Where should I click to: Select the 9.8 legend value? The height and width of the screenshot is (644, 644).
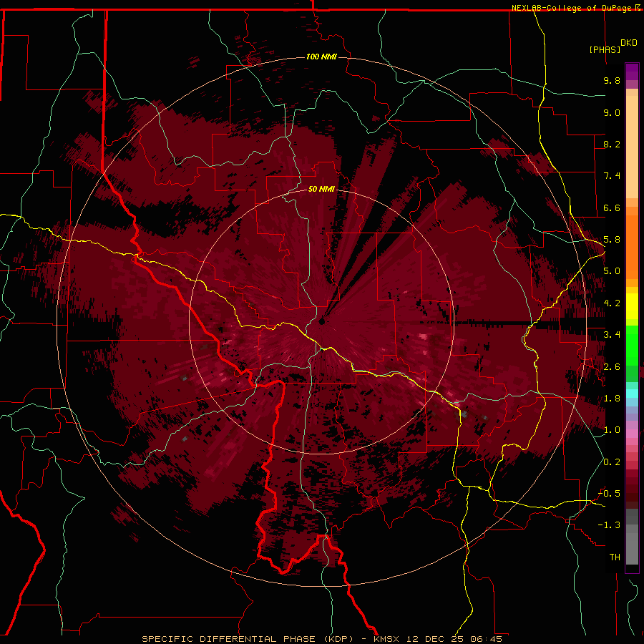tap(612, 80)
